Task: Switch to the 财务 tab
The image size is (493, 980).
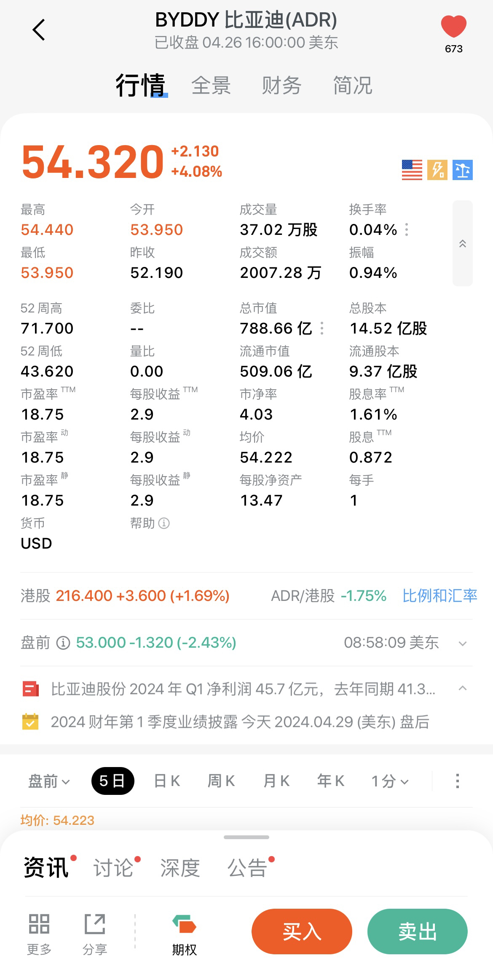Action: (281, 86)
